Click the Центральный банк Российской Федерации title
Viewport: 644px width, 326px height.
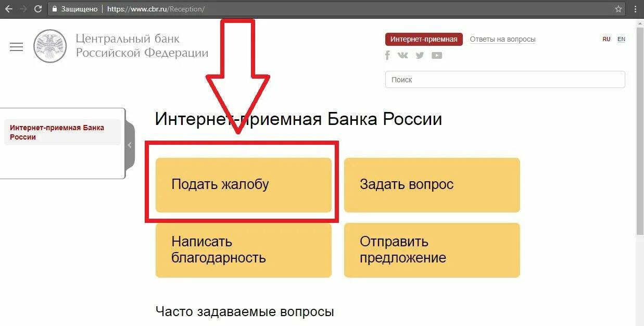142,46
